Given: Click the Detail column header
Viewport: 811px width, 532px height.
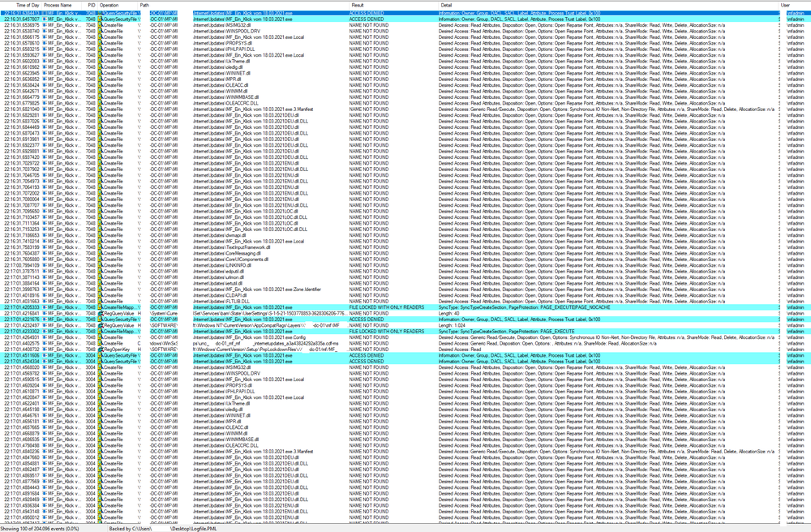Looking at the screenshot, I should pyautogui.click(x=446, y=5).
